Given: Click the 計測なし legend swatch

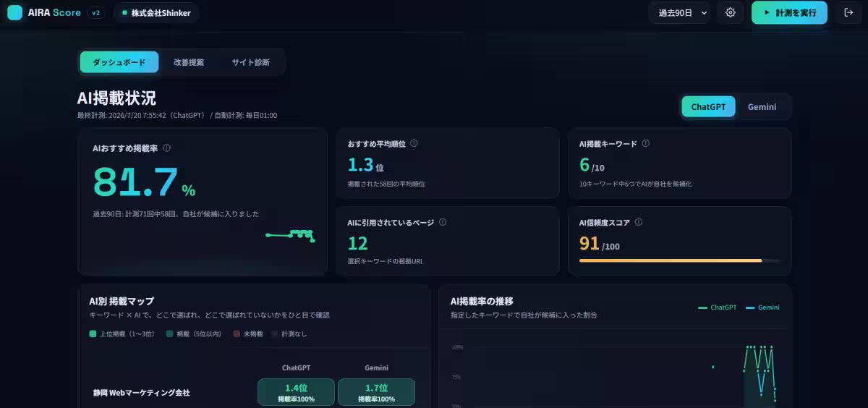Looking at the screenshot, I should [274, 333].
